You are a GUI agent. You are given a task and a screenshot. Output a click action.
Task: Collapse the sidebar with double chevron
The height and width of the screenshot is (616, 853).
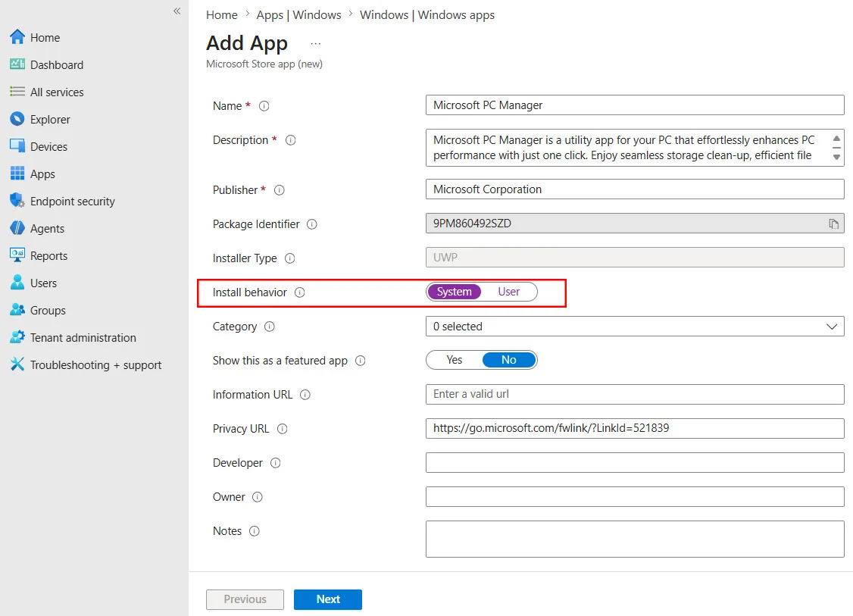pos(177,11)
